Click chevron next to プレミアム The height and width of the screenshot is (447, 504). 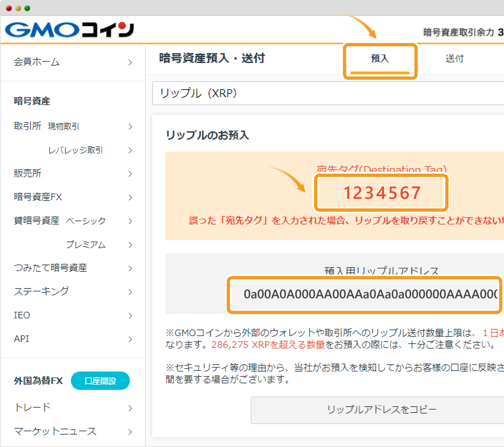click(130, 245)
